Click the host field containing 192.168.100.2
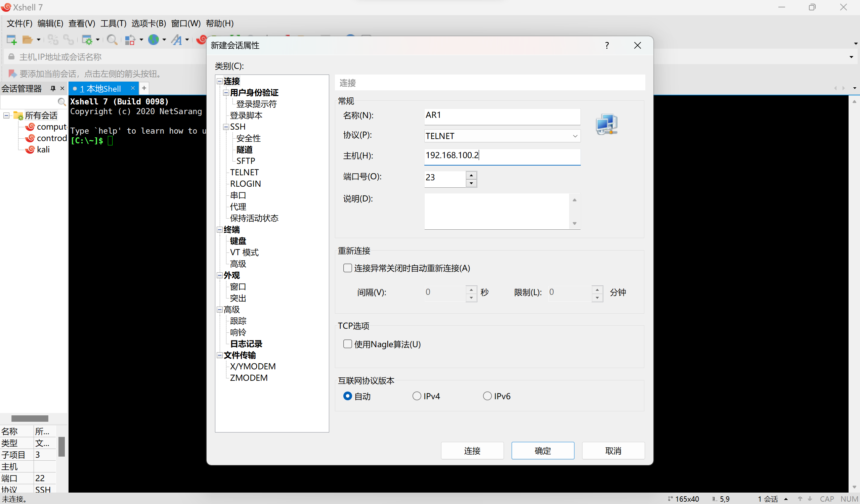 (x=502, y=156)
